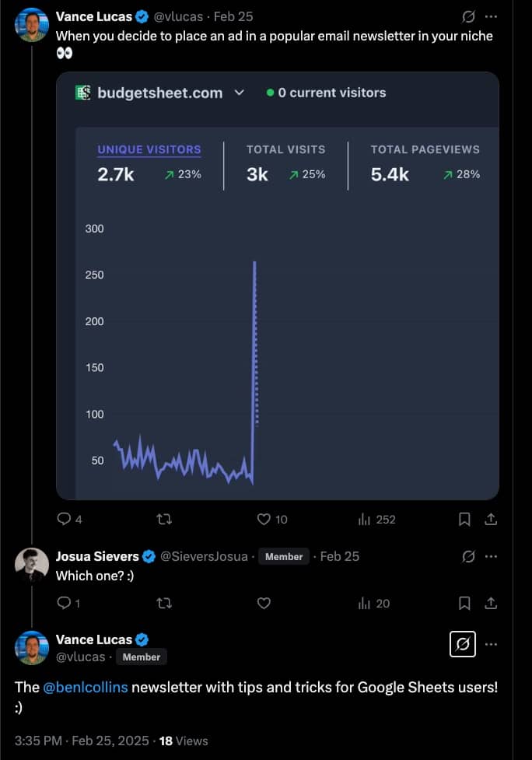
Task: Bookmark Vance Lucas's first post
Action: coord(464,519)
